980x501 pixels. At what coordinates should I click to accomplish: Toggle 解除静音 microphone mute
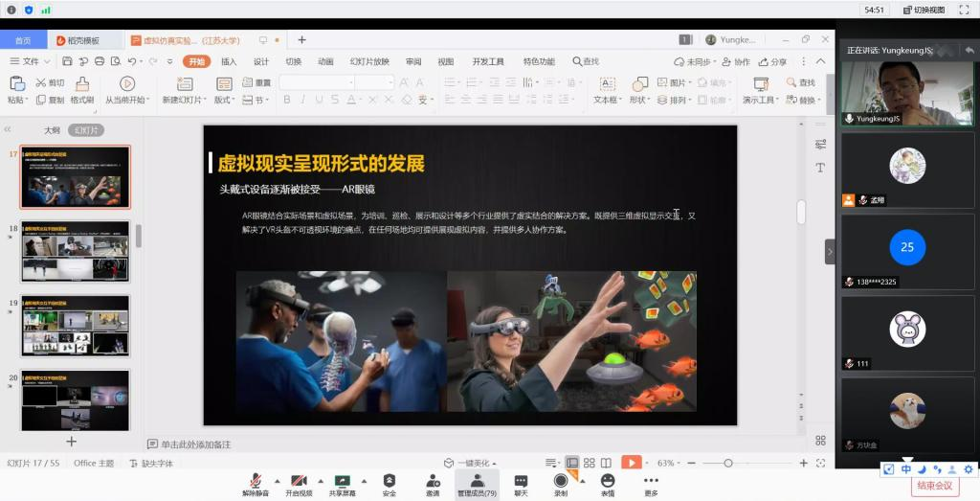coord(256,485)
